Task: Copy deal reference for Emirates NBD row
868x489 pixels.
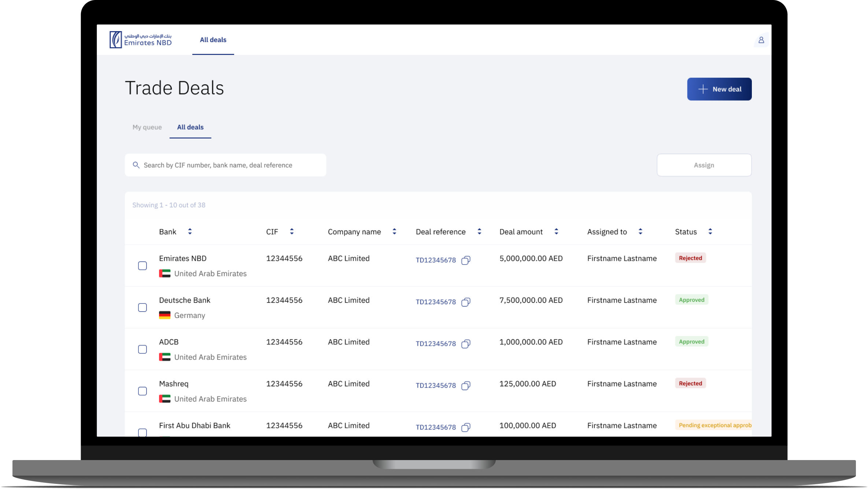Action: (x=466, y=260)
